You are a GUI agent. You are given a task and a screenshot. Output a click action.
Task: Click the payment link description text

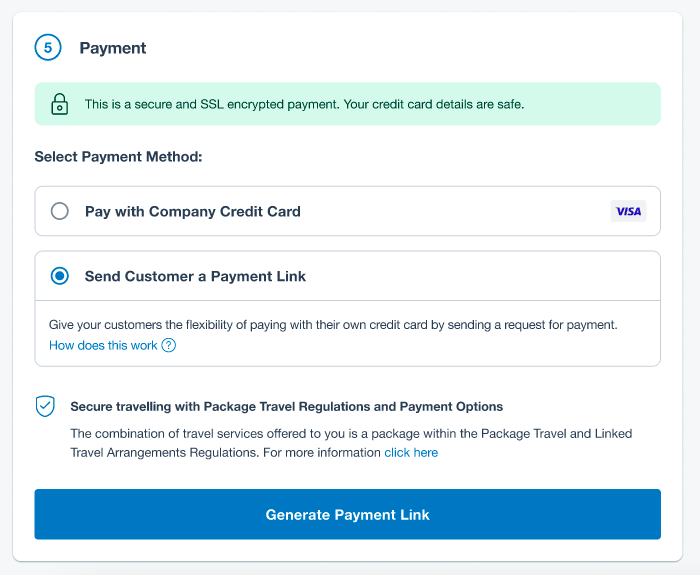(333, 325)
